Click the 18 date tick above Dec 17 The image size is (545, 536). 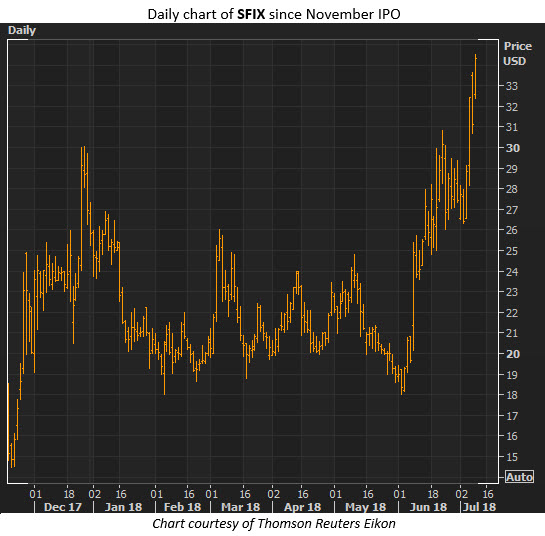coord(69,494)
